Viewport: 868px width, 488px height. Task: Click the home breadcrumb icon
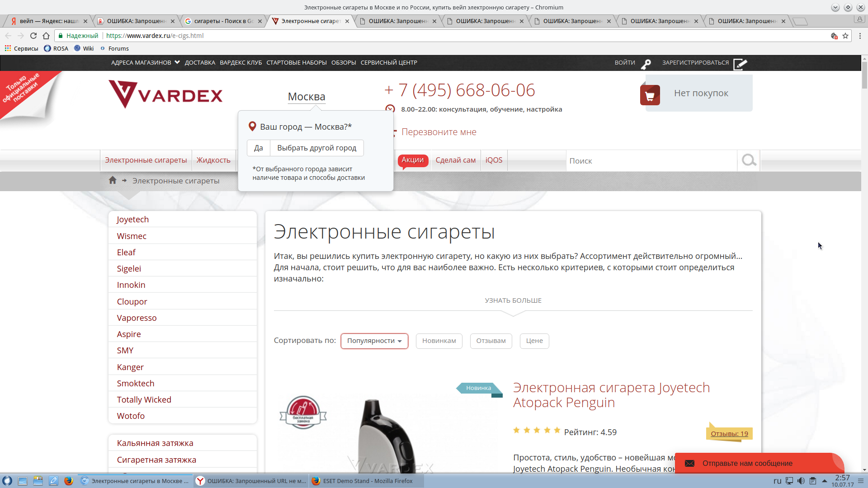(x=113, y=180)
